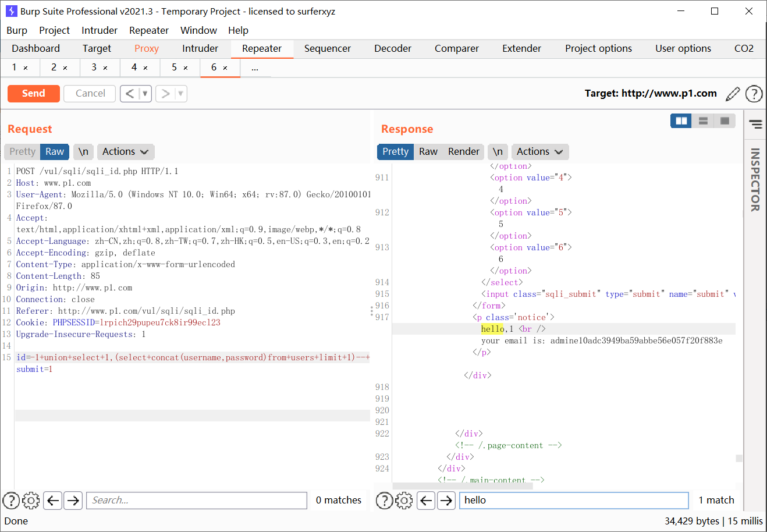
Task: Click the edit target pencil icon
Action: pos(733,93)
